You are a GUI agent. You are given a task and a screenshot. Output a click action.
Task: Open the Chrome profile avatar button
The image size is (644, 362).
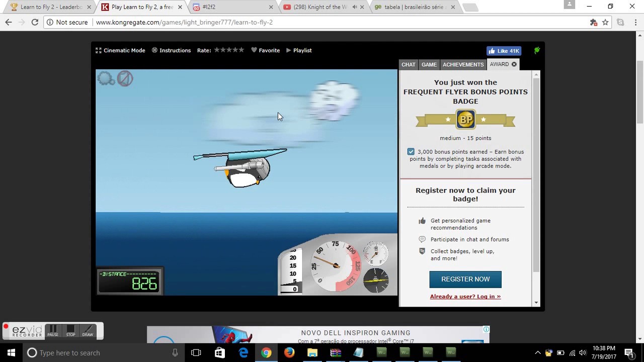(569, 4)
